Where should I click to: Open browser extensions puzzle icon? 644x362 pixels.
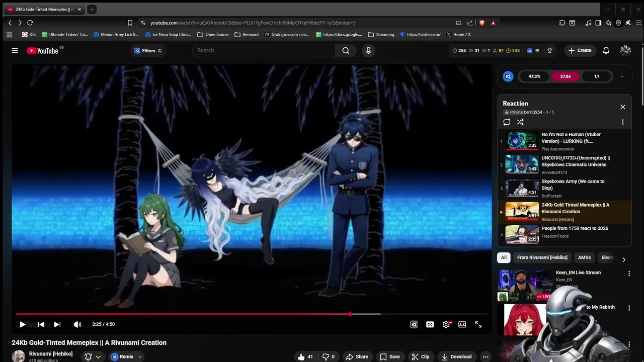point(562,23)
